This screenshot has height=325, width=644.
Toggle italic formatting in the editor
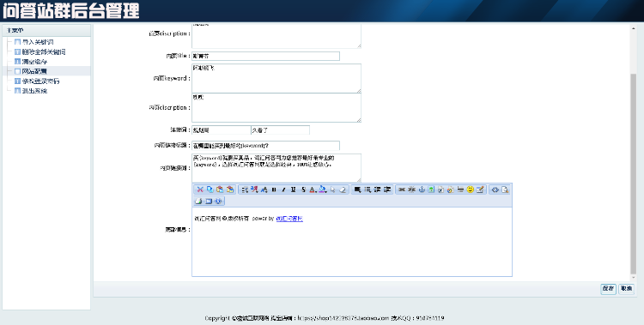pyautogui.click(x=283, y=190)
